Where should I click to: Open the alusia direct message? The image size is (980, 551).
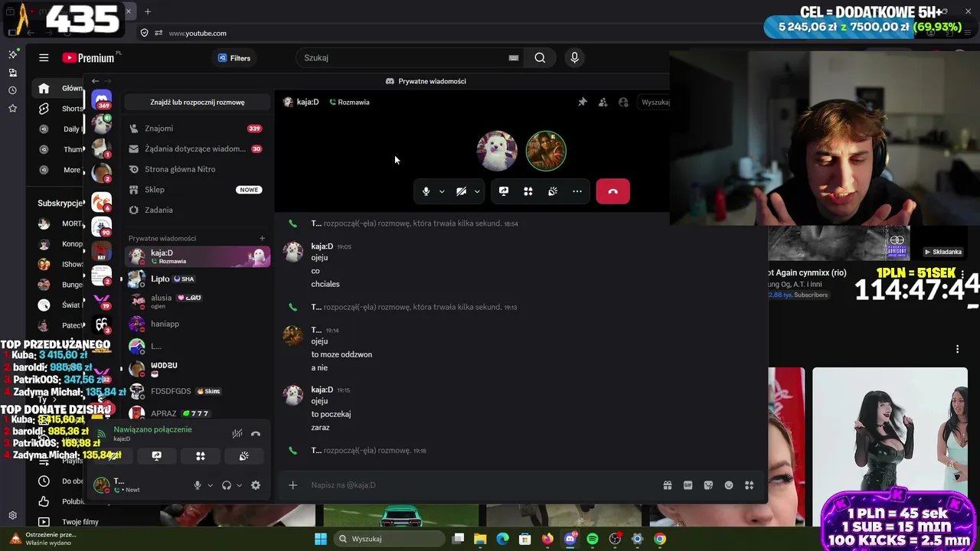[198, 302]
